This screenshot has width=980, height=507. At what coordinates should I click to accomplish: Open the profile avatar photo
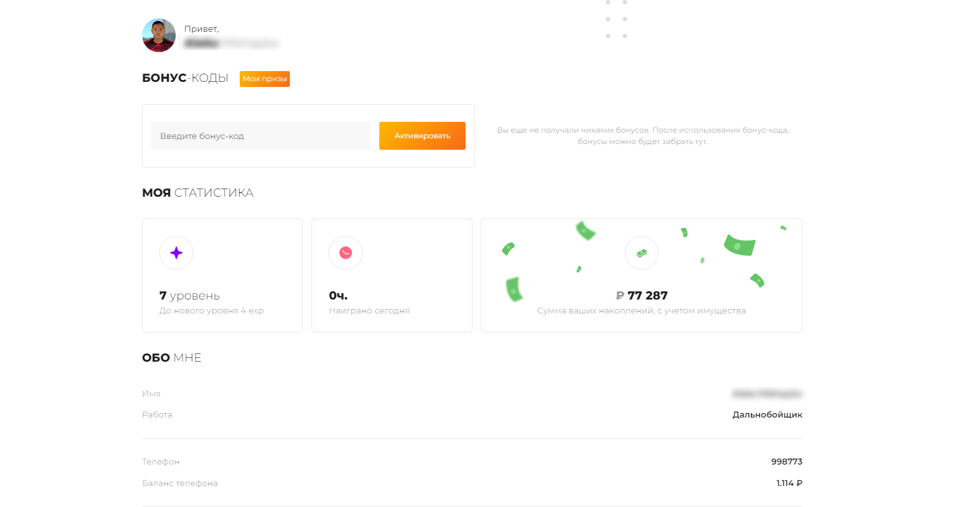click(159, 35)
